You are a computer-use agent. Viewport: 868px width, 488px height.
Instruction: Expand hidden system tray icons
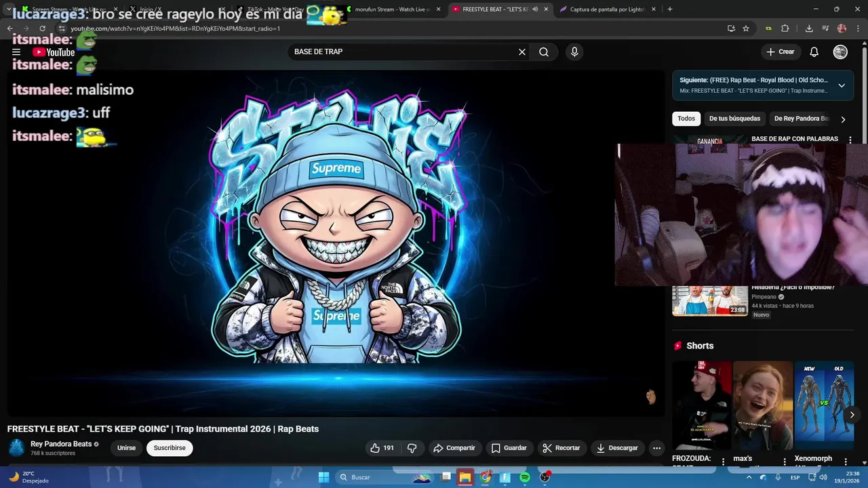[749, 477]
